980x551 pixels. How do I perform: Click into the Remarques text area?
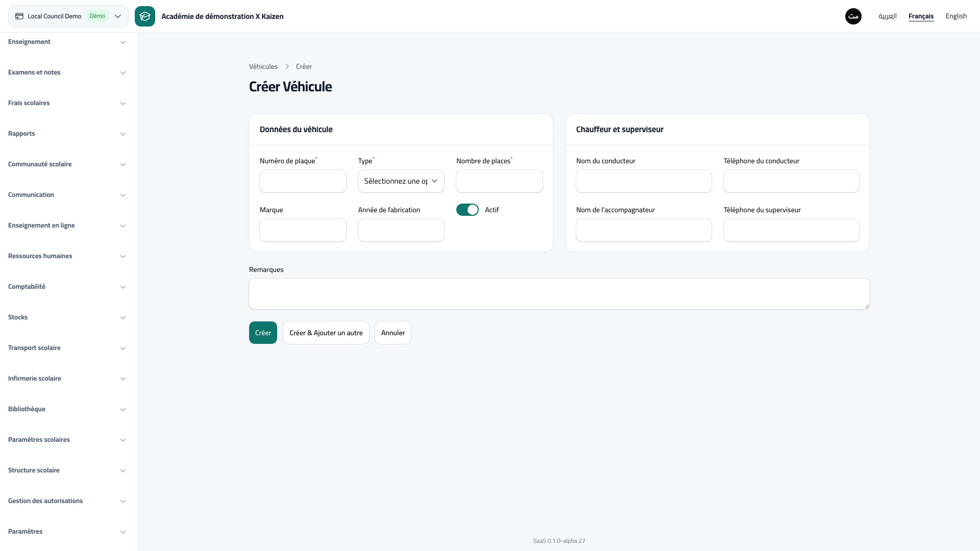click(x=559, y=294)
